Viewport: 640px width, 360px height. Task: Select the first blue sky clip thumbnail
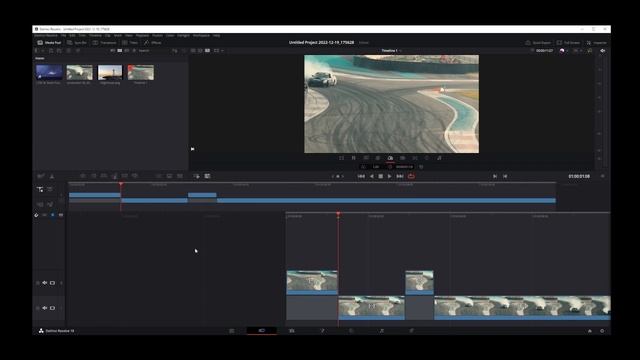click(x=49, y=72)
